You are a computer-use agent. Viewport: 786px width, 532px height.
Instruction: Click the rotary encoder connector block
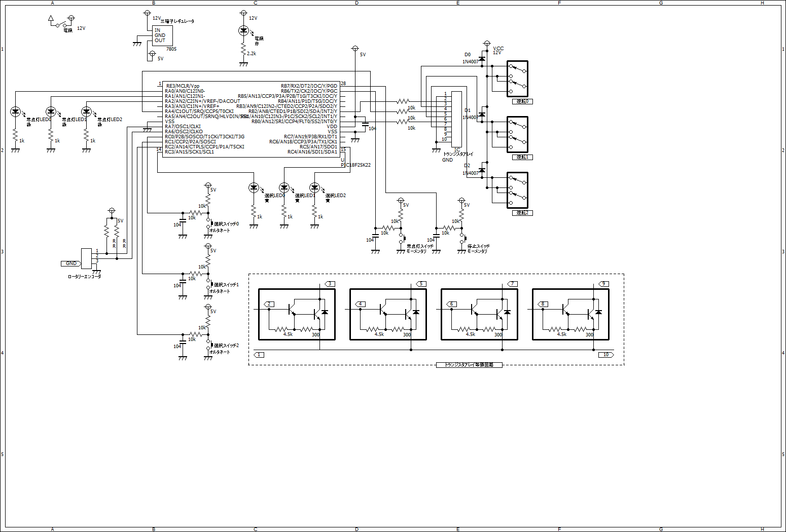click(86, 258)
